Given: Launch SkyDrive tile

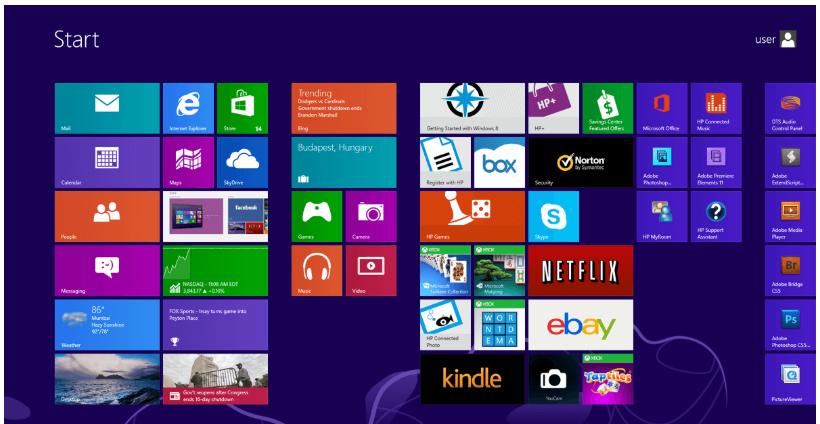Looking at the screenshot, I should coord(242,162).
